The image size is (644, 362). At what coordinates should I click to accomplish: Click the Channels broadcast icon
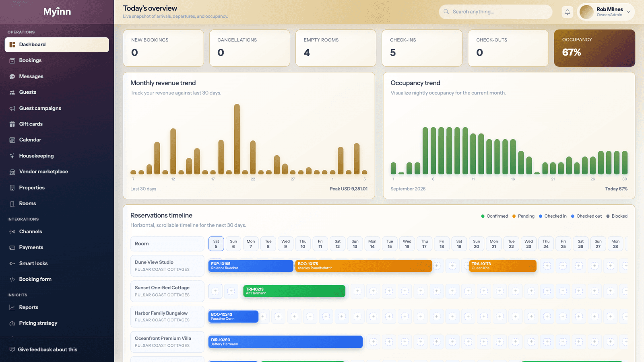[x=12, y=232]
